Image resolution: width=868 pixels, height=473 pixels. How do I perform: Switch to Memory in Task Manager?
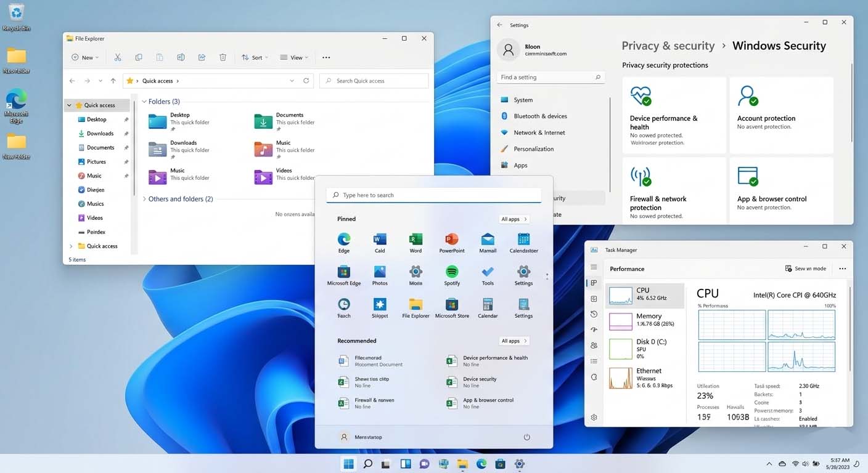645,320
